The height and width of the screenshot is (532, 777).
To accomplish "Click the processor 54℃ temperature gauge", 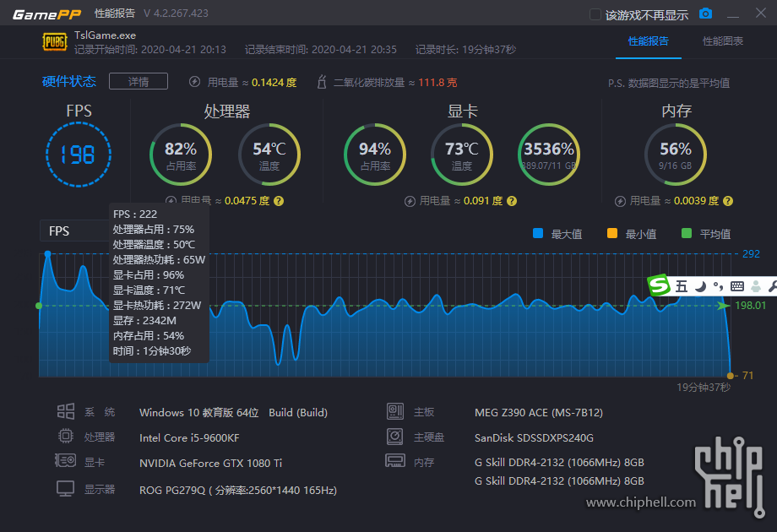I will click(269, 155).
